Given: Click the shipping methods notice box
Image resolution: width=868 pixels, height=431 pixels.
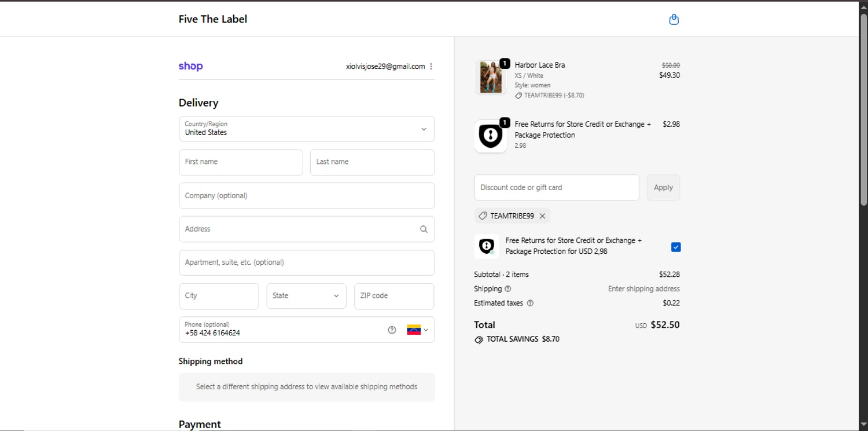Looking at the screenshot, I should (x=307, y=387).
